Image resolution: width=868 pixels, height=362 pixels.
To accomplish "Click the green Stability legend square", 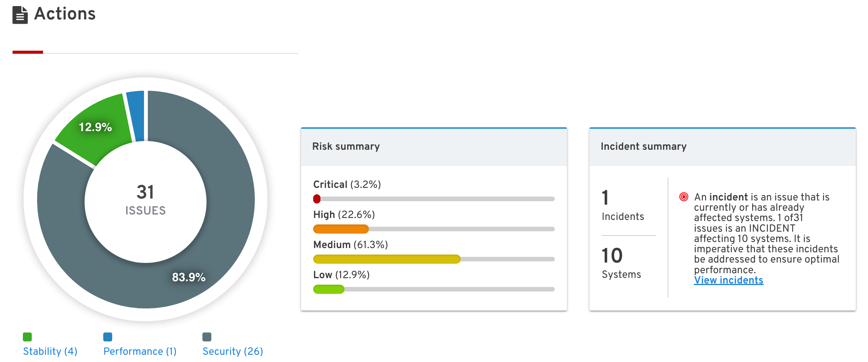I will pyautogui.click(x=27, y=337).
